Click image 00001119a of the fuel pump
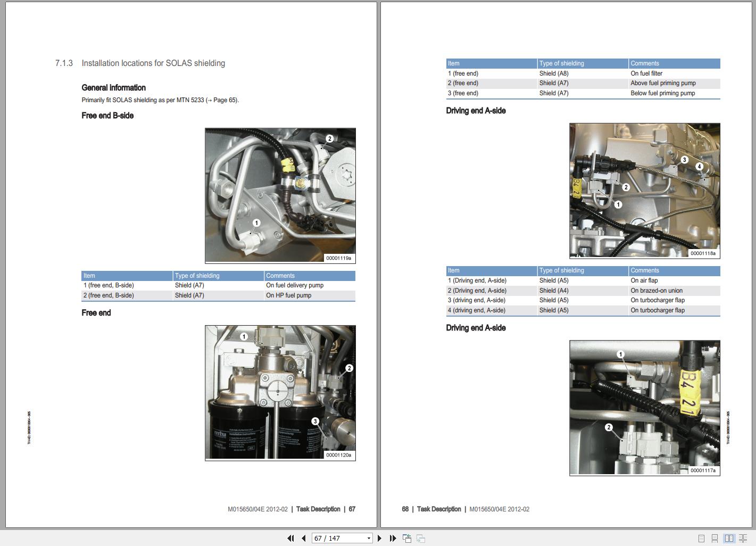The image size is (756, 546). pos(280,195)
